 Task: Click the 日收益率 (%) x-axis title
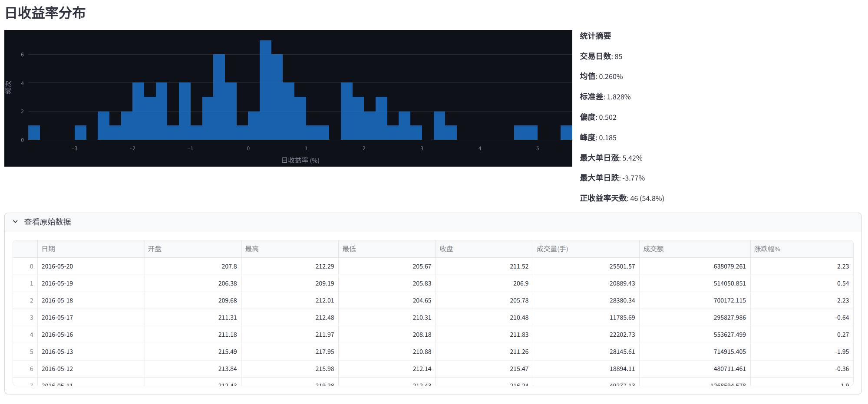click(300, 160)
